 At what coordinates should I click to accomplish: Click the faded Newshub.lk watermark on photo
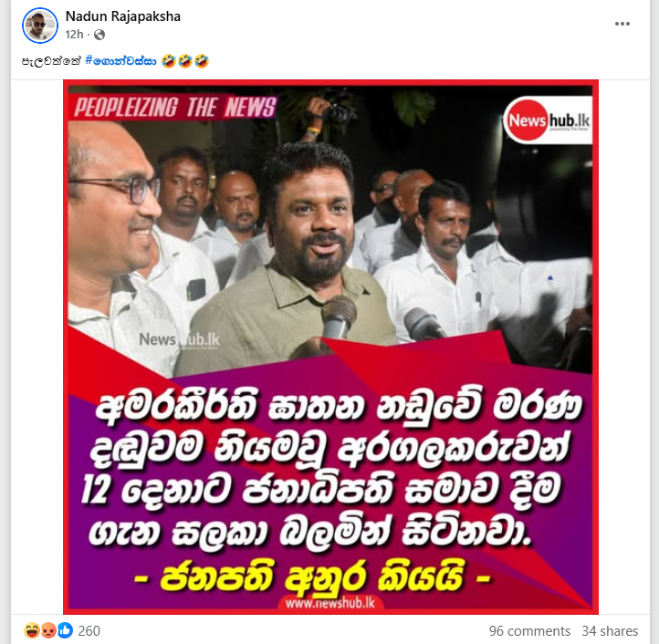tap(179, 339)
